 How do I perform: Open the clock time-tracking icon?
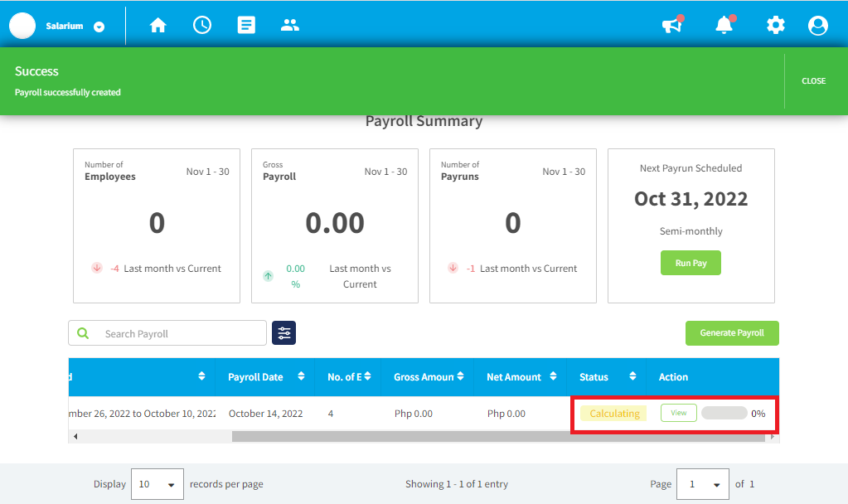[x=202, y=25]
